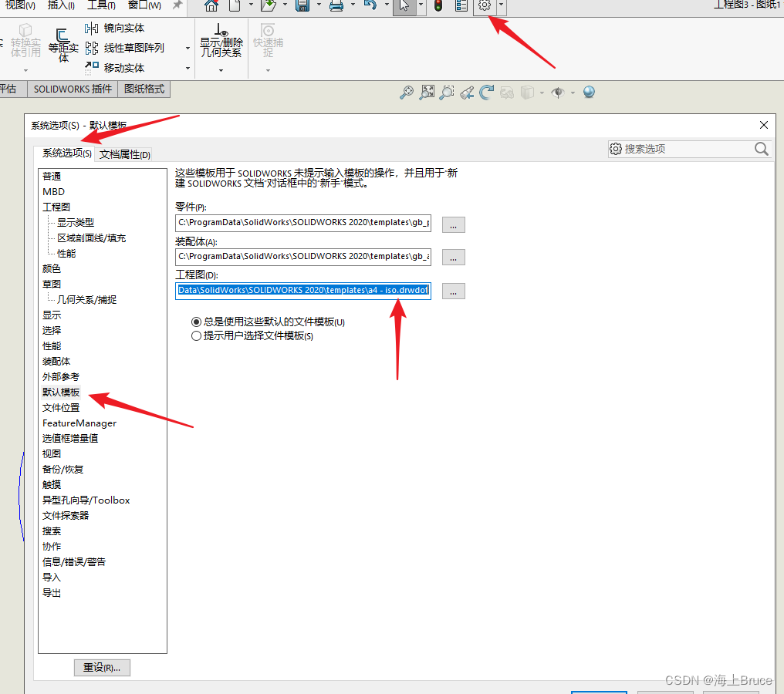Expand dropdown arrow next to Save icon
The width and height of the screenshot is (784, 694).
[x=319, y=5]
